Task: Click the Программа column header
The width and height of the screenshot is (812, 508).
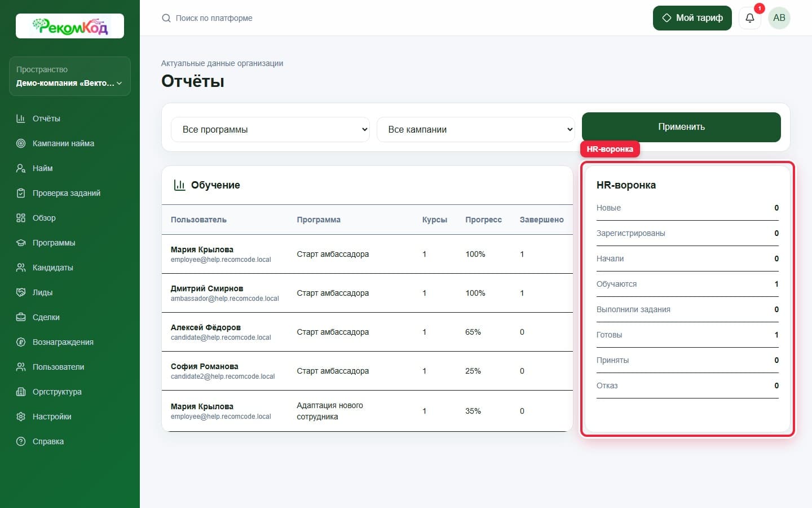Action: 319,220
